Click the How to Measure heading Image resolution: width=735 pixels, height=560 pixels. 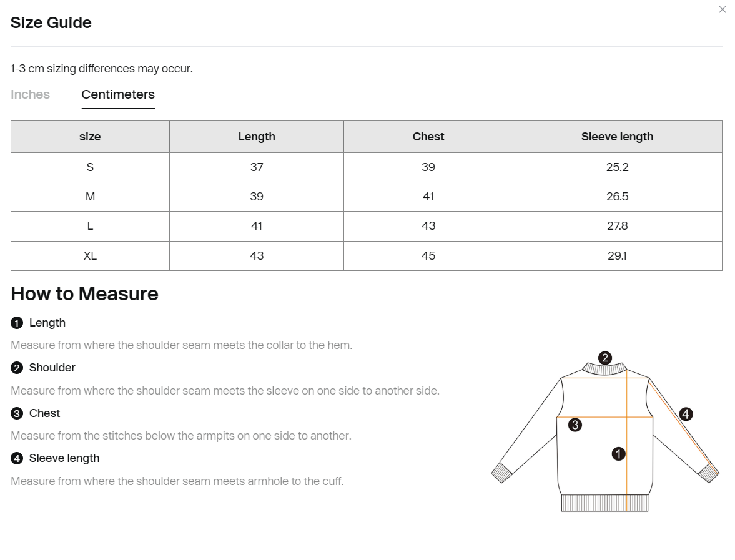tap(84, 294)
